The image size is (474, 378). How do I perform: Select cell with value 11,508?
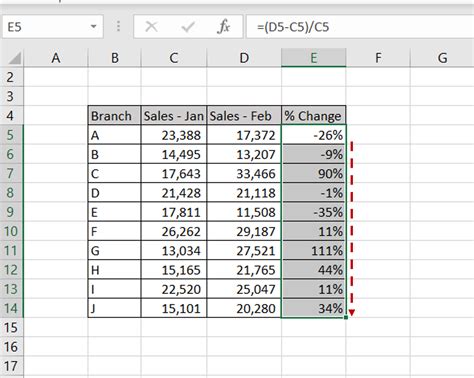[x=244, y=212]
